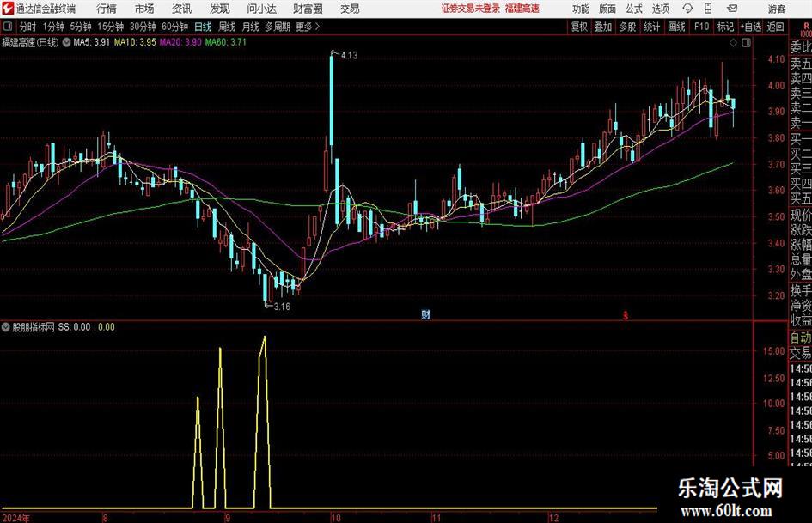Click the 统计 statistics button
Viewport: 812px width, 523px height.
point(651,27)
